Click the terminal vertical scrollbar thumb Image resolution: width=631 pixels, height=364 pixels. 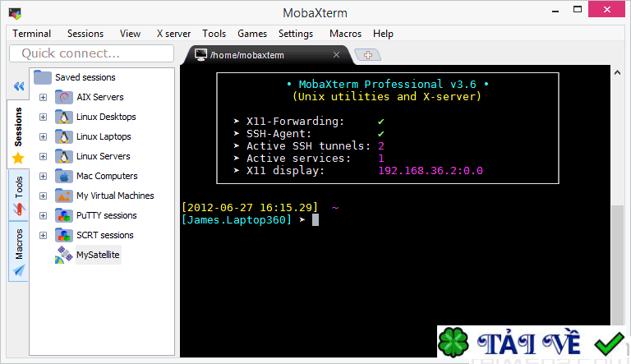(617, 265)
